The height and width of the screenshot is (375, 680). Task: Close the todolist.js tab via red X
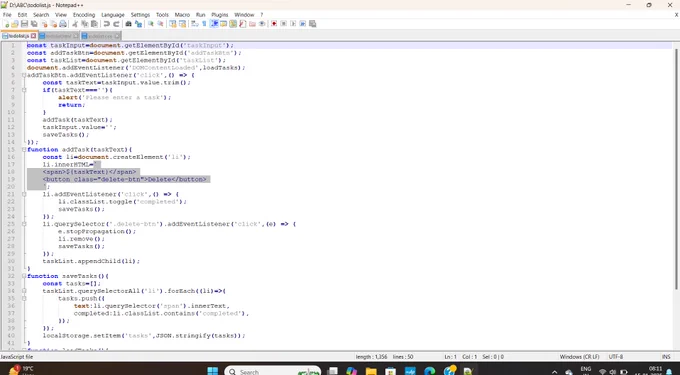[33, 36]
